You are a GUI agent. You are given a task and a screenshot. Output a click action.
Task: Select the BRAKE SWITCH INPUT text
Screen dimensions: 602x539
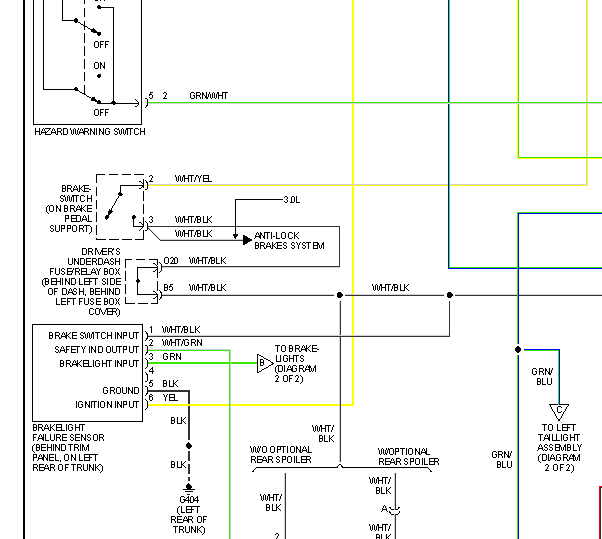[x=93, y=336]
